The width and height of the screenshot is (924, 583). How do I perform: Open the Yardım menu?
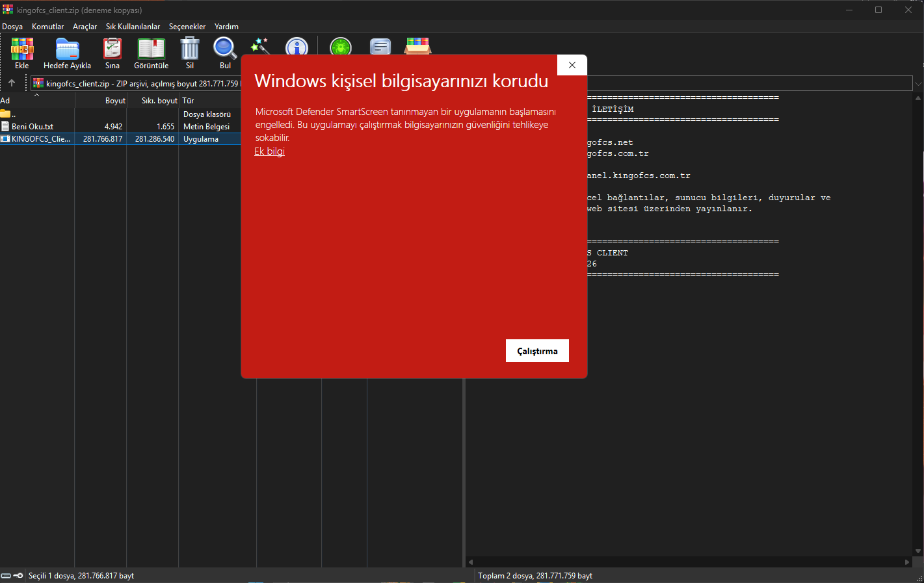[226, 27]
